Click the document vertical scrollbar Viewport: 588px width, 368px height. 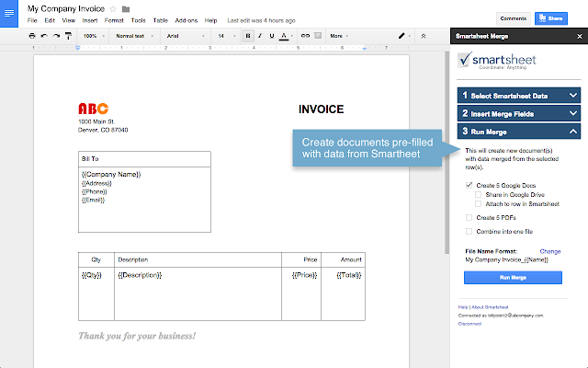(x=447, y=153)
